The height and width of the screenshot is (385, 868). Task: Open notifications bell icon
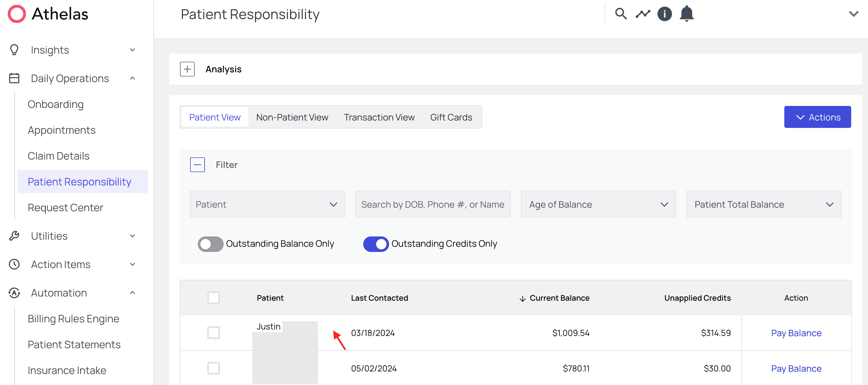(x=686, y=14)
